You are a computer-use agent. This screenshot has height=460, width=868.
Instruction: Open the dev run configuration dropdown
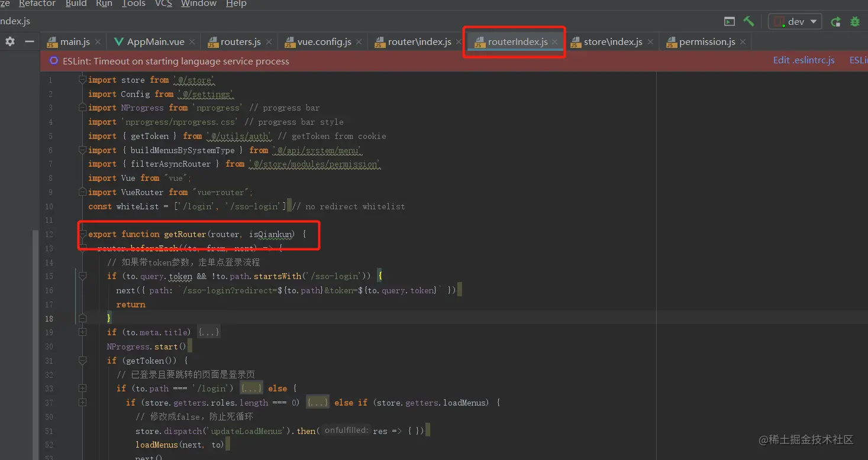tap(795, 22)
